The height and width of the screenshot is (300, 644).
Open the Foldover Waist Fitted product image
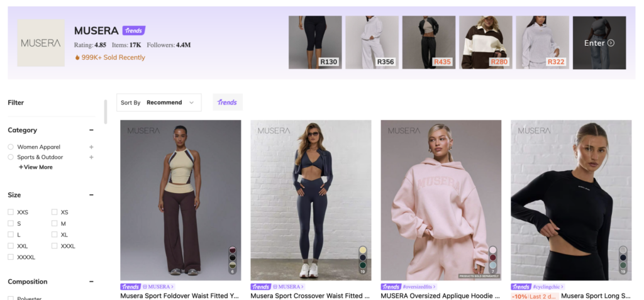180,200
